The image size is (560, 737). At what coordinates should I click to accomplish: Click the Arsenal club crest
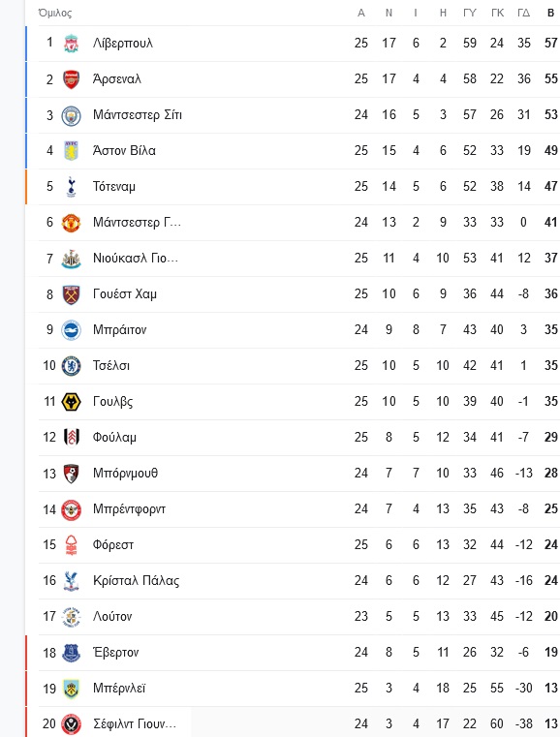[71, 79]
